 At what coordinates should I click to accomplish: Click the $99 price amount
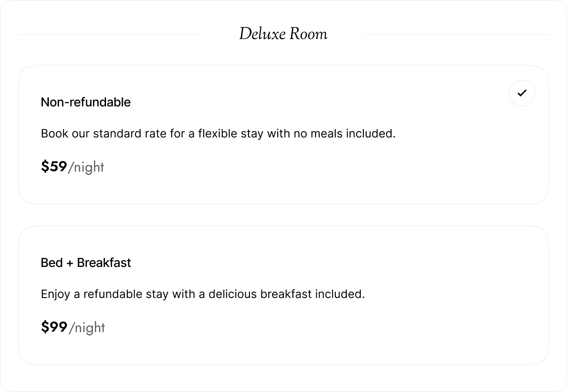click(x=54, y=327)
